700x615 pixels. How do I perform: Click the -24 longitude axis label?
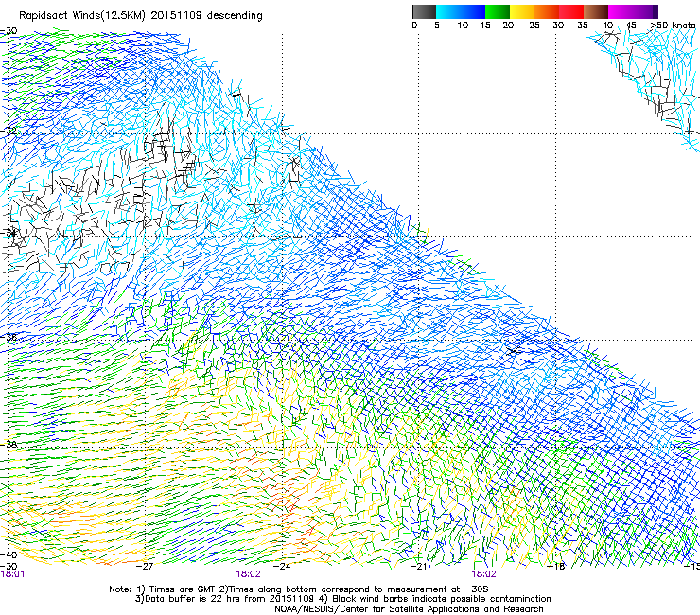282,567
